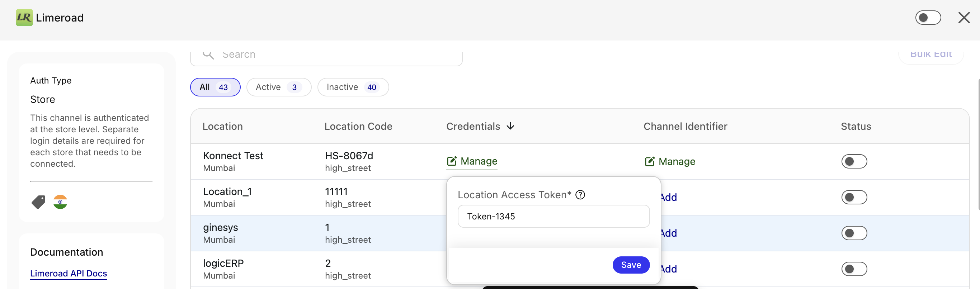Click Add channel identifier for logicERP
The image size is (980, 289).
tap(669, 269)
